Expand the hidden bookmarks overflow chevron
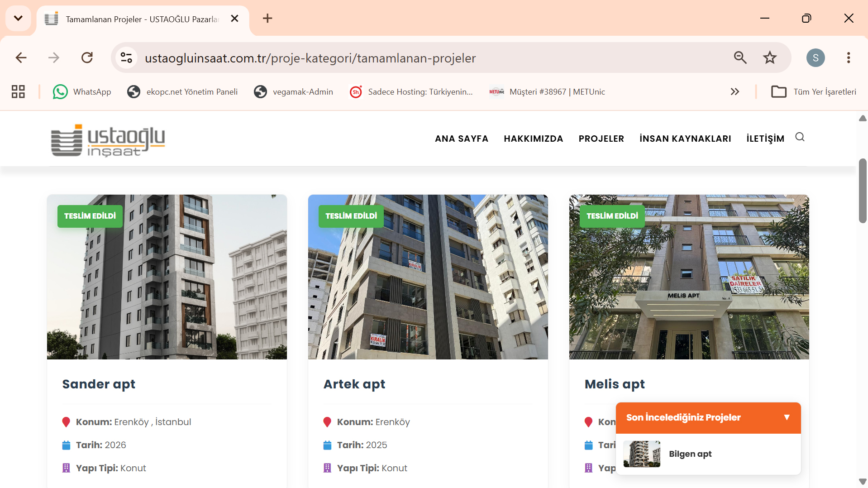 coord(735,92)
